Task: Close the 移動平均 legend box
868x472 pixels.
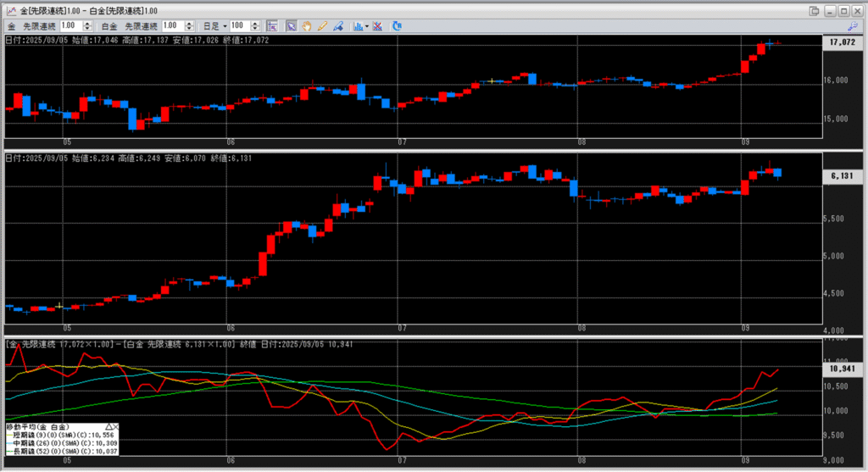Action: click(x=117, y=426)
